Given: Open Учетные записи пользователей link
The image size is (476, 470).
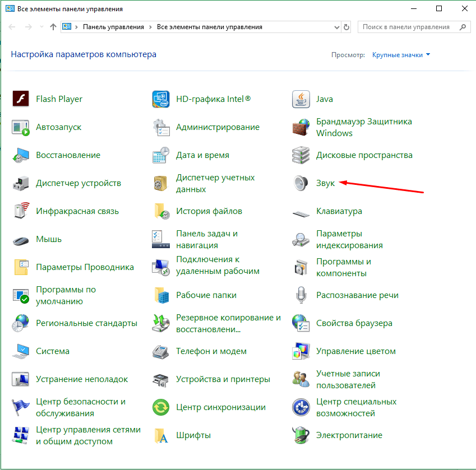Looking at the screenshot, I should [348, 379].
